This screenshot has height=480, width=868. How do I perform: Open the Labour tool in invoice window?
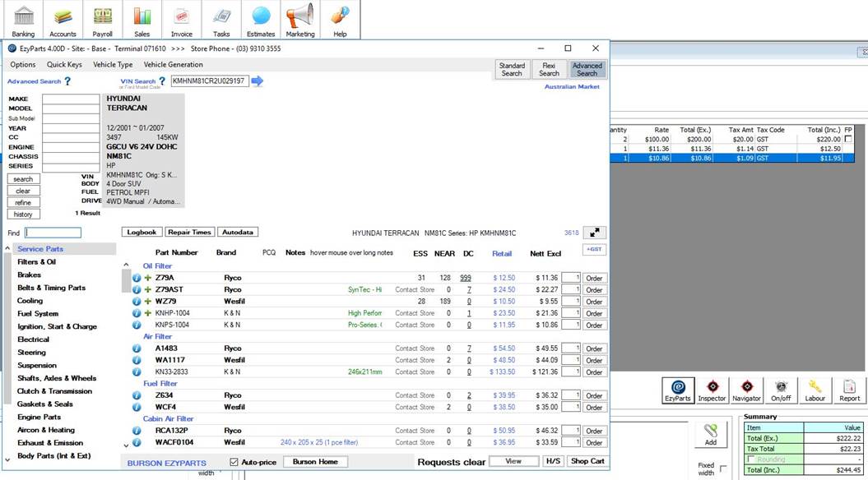pos(815,390)
